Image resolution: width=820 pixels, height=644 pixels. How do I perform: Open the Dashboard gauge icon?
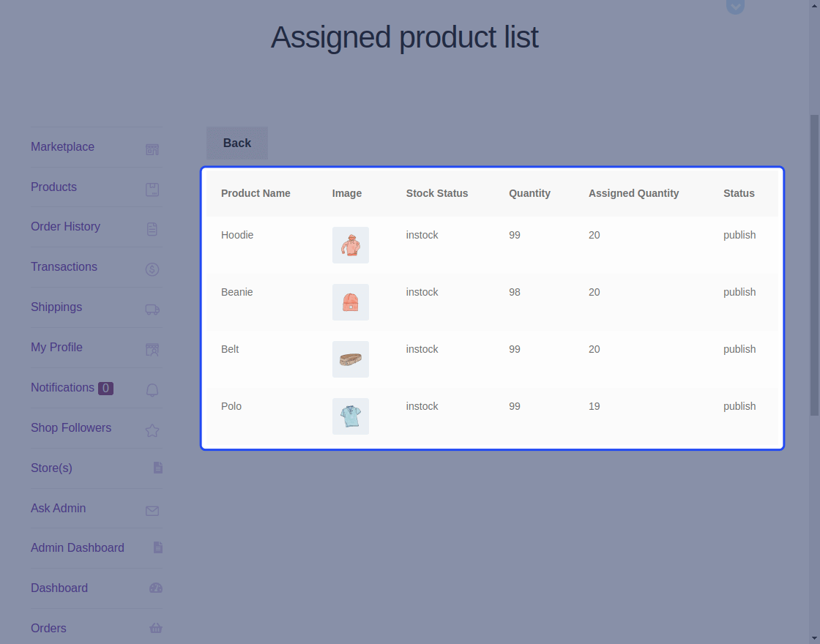(x=156, y=588)
